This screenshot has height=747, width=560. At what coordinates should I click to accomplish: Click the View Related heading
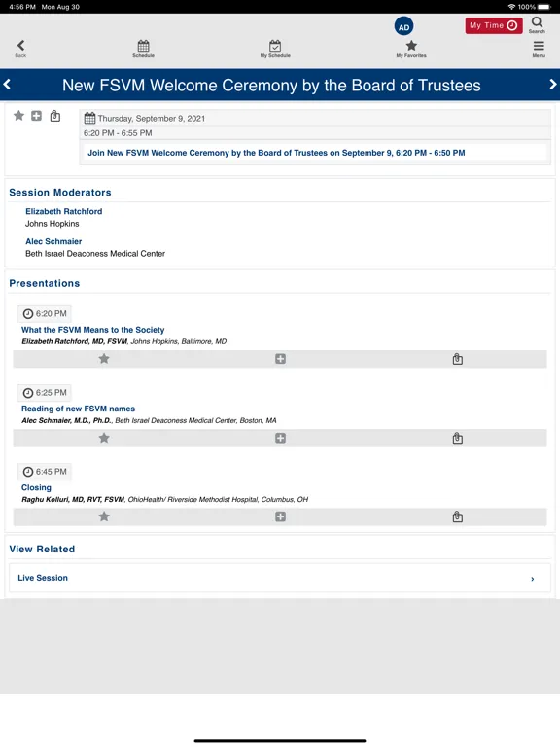(x=42, y=549)
